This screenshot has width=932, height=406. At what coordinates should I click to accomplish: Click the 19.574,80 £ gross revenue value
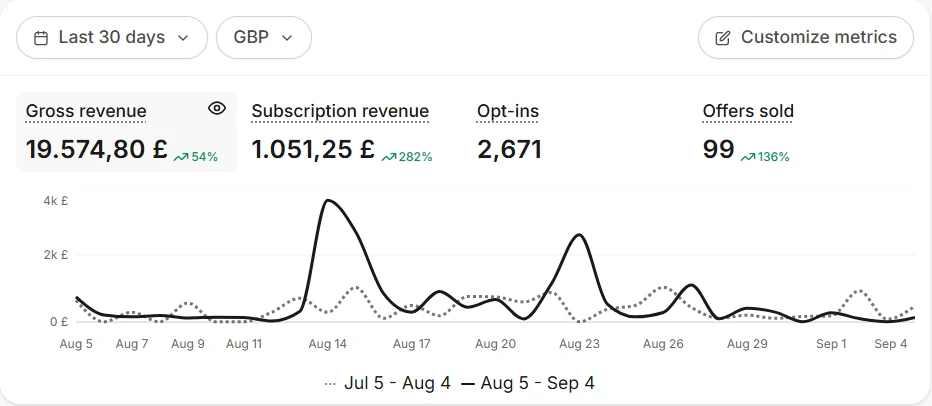coord(97,149)
